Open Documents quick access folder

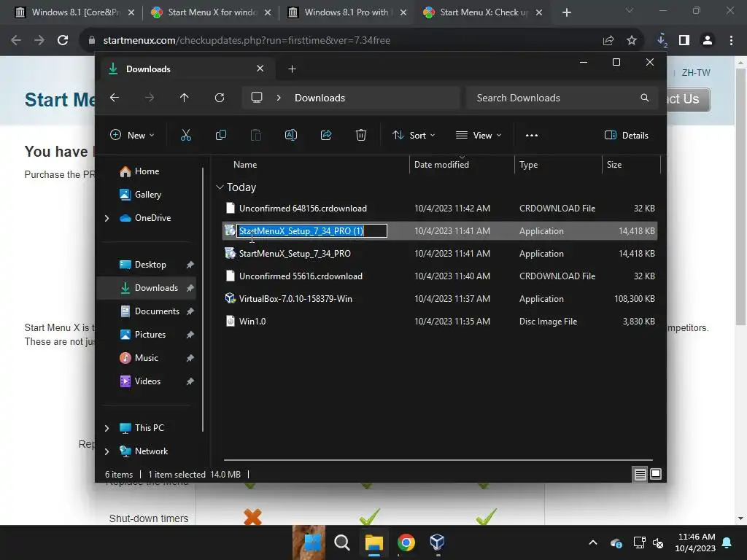point(158,311)
